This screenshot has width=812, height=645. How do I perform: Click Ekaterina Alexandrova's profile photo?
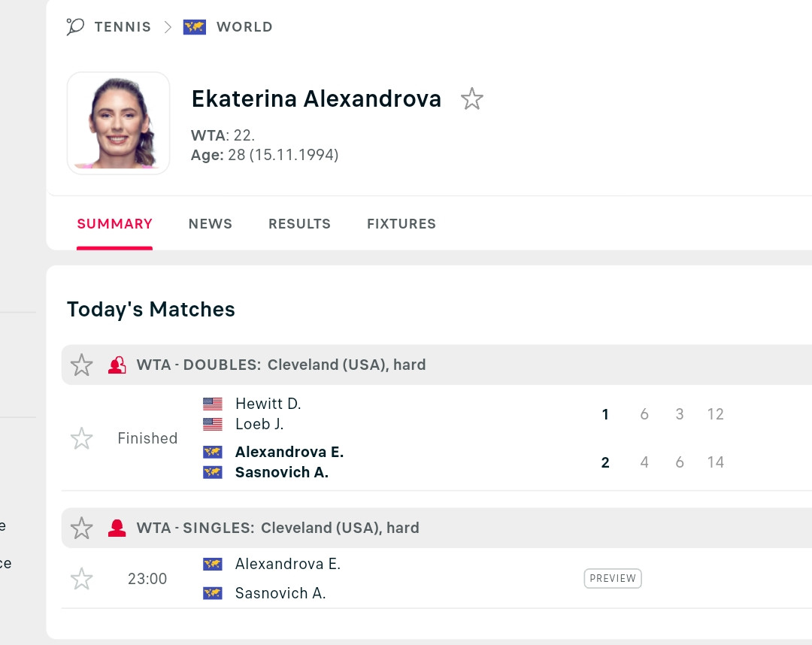click(119, 123)
